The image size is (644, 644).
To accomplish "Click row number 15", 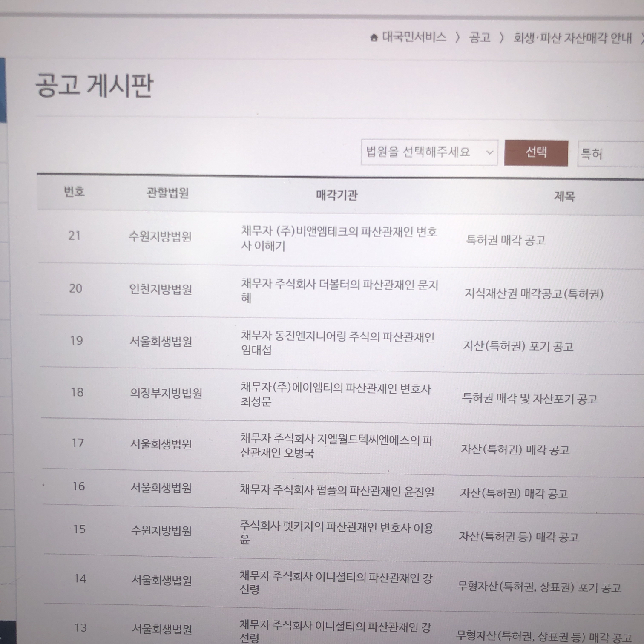I will pyautogui.click(x=80, y=529).
